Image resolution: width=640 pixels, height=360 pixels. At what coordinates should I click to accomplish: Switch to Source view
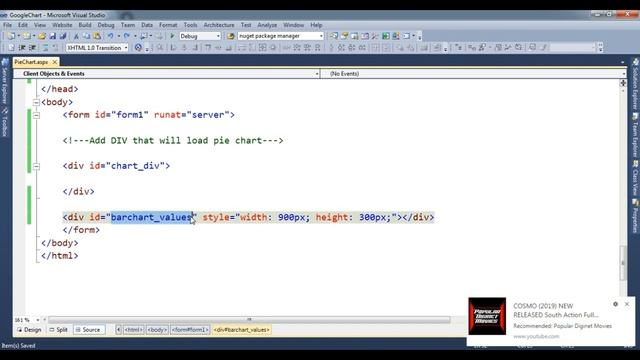(x=88, y=330)
